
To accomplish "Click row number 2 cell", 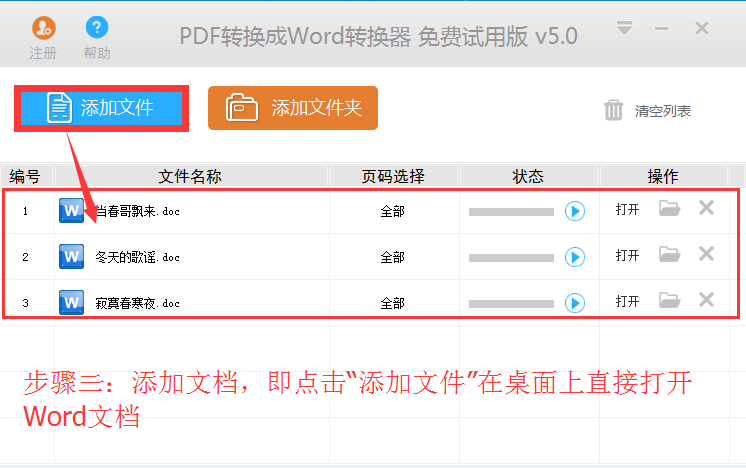I will tap(26, 257).
